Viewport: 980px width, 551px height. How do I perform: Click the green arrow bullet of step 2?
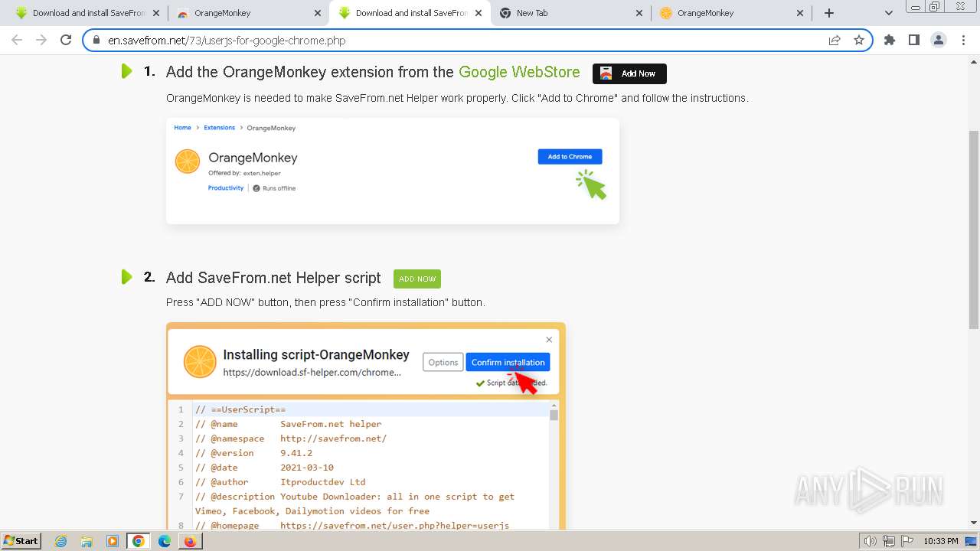[x=127, y=276]
